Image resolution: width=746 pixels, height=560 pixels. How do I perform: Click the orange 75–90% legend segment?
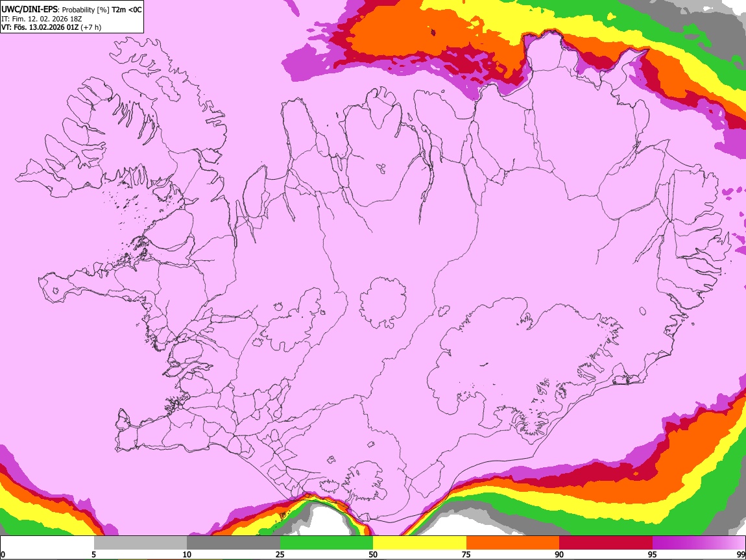point(512,543)
